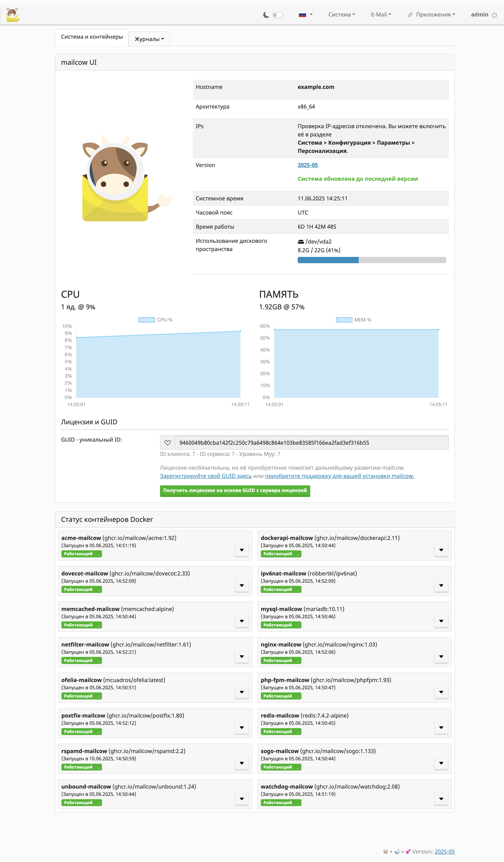This screenshot has width=504, height=862.
Task: Click the admin logout power icon
Action: pyautogui.click(x=494, y=15)
